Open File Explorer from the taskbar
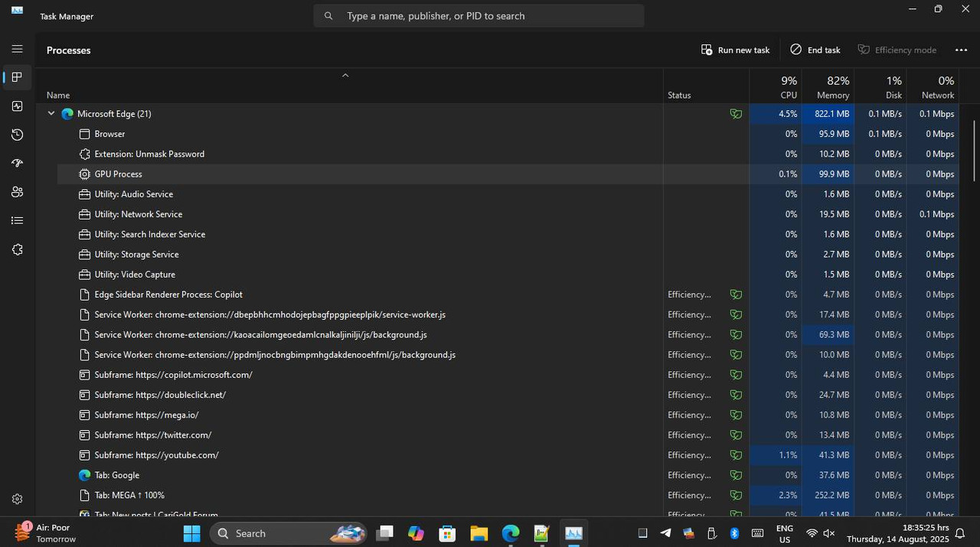The image size is (980, 547). (479, 533)
